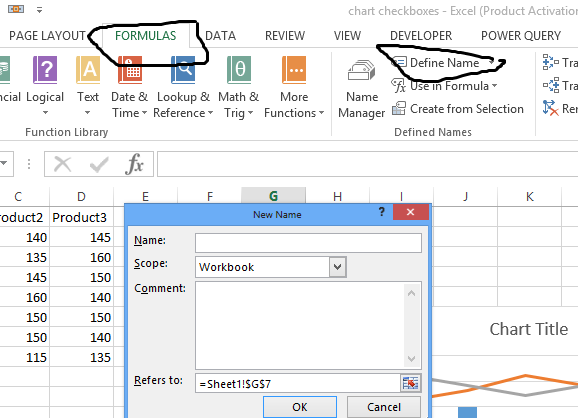Expand the Scope dropdown
Image resolution: width=578 pixels, height=418 pixels.
pyautogui.click(x=337, y=267)
